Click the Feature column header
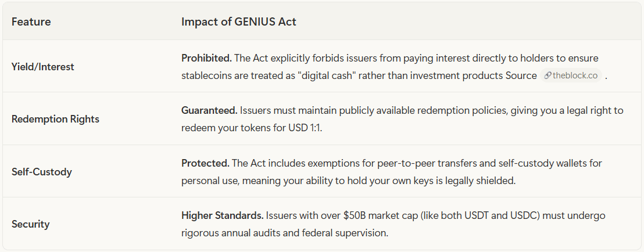This screenshot has width=644, height=252. coord(31,22)
